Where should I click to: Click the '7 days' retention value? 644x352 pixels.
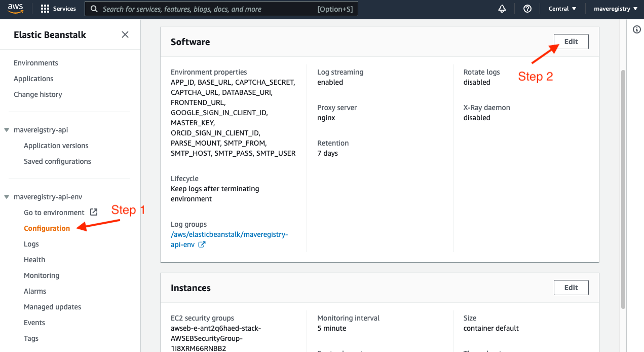click(327, 153)
